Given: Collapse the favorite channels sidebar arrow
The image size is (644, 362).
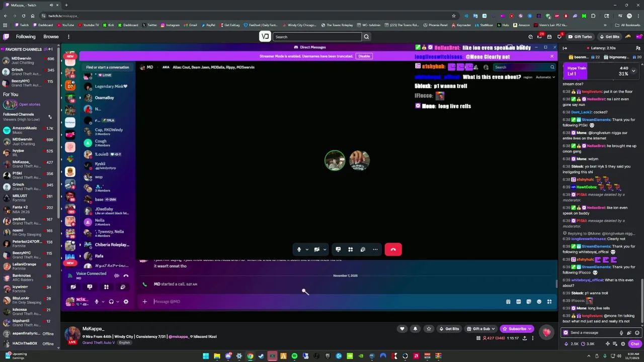Looking at the screenshot, I should [50, 49].
